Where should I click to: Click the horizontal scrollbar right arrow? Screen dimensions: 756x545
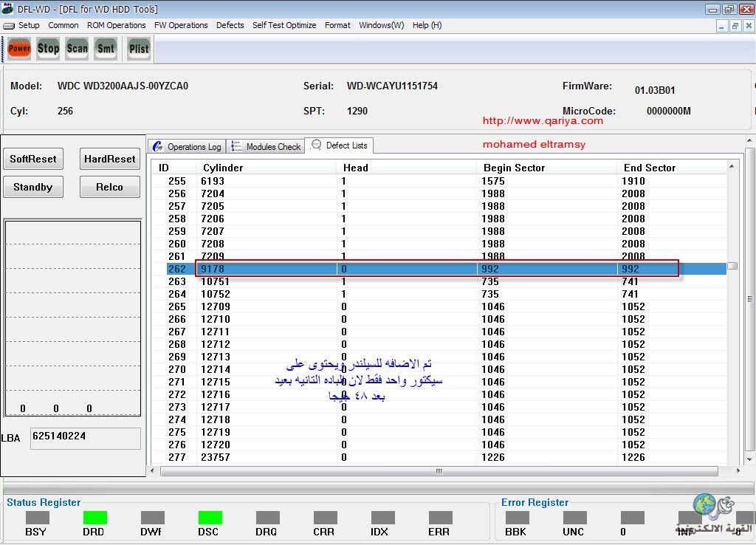coord(738,470)
